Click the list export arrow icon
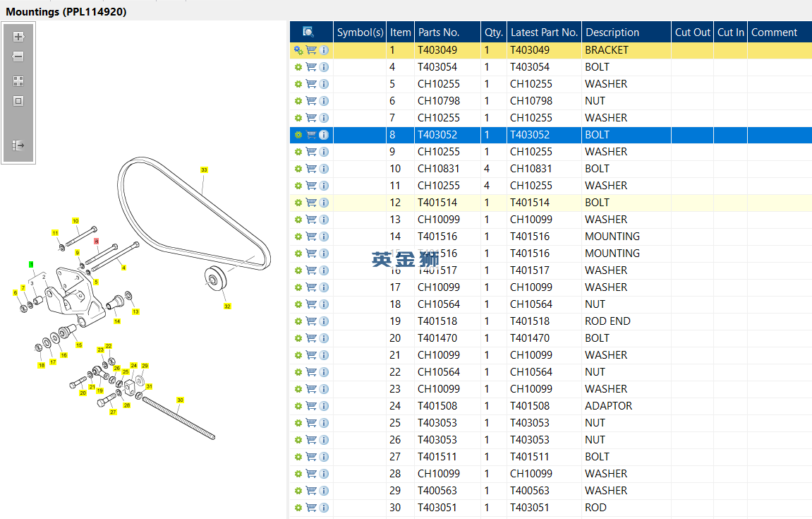The width and height of the screenshot is (812, 519). (x=18, y=145)
